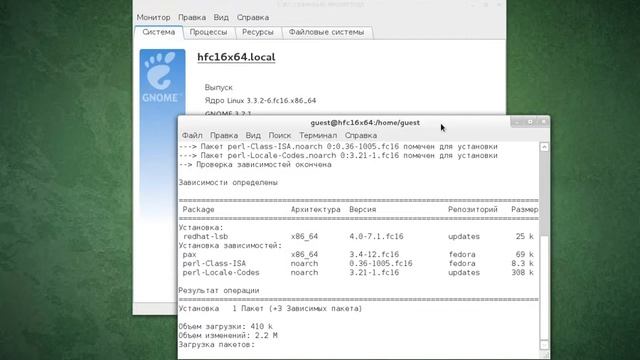Open the Монитор menu in System Monitor
This screenshot has width=640, height=360.
coord(153,18)
